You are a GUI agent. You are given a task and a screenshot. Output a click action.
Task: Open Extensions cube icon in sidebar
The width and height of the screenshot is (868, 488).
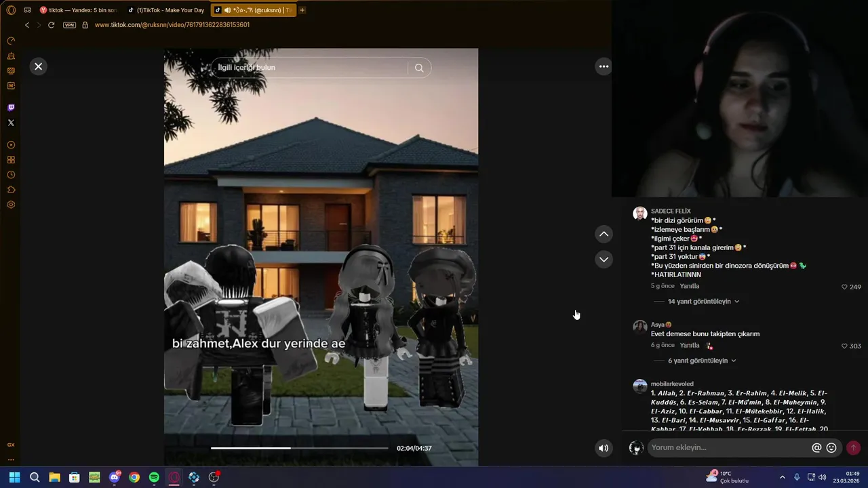(11, 190)
